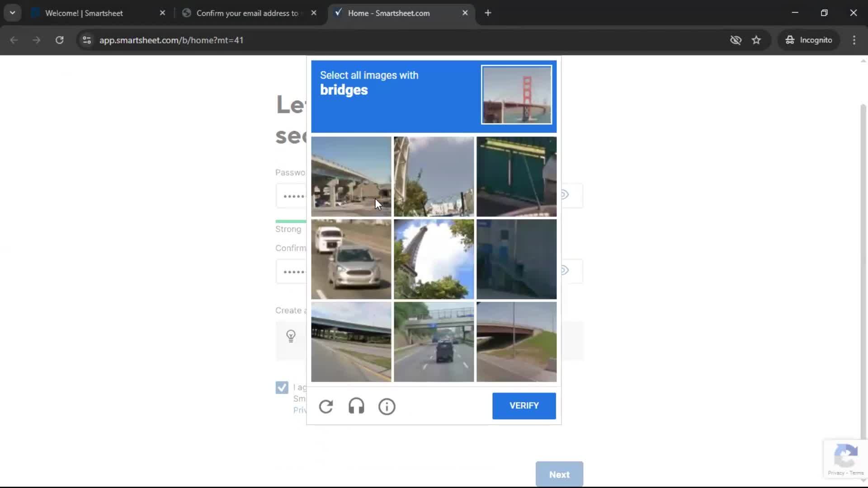Screen dimensions: 868x488
Task: Open site permissions via tune icon in address bar
Action: tap(86, 40)
